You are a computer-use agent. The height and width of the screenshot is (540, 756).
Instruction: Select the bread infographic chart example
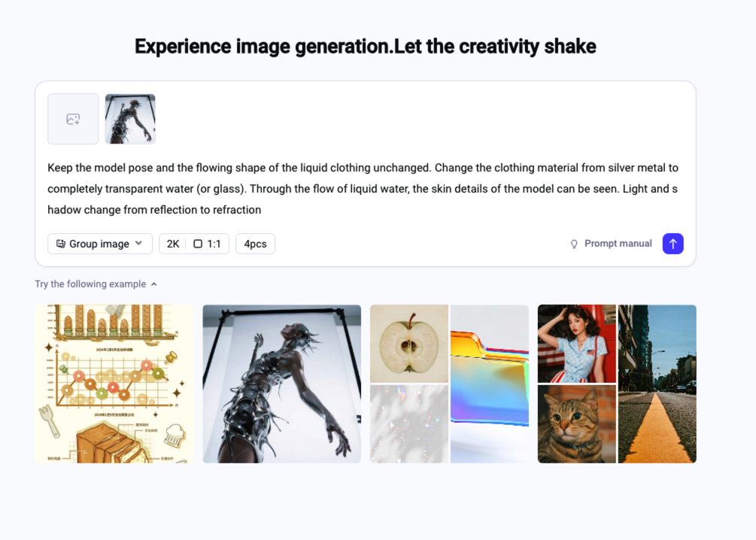tap(114, 384)
